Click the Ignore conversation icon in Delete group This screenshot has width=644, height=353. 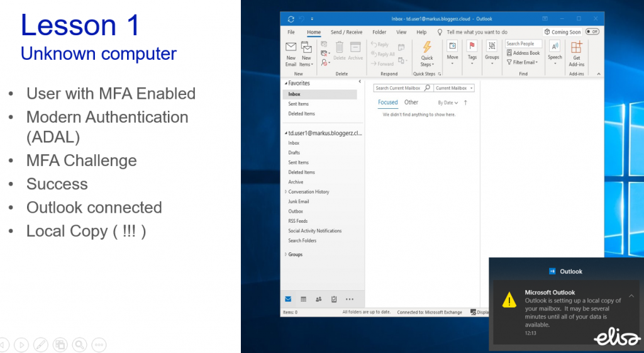[x=324, y=44]
